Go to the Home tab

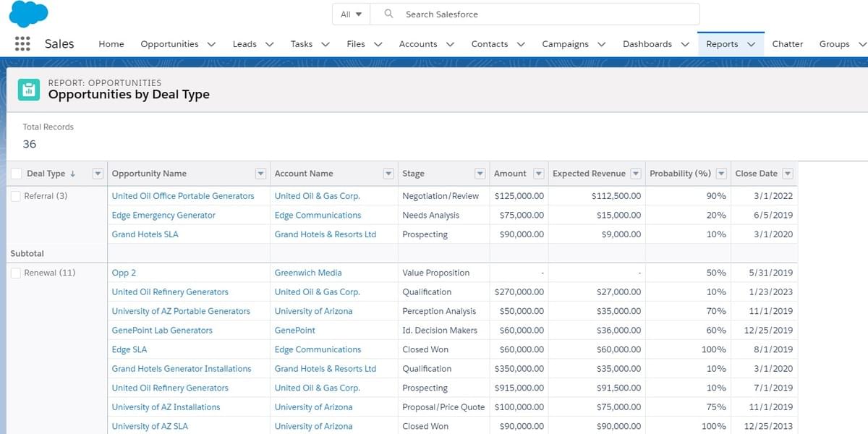[x=111, y=44]
